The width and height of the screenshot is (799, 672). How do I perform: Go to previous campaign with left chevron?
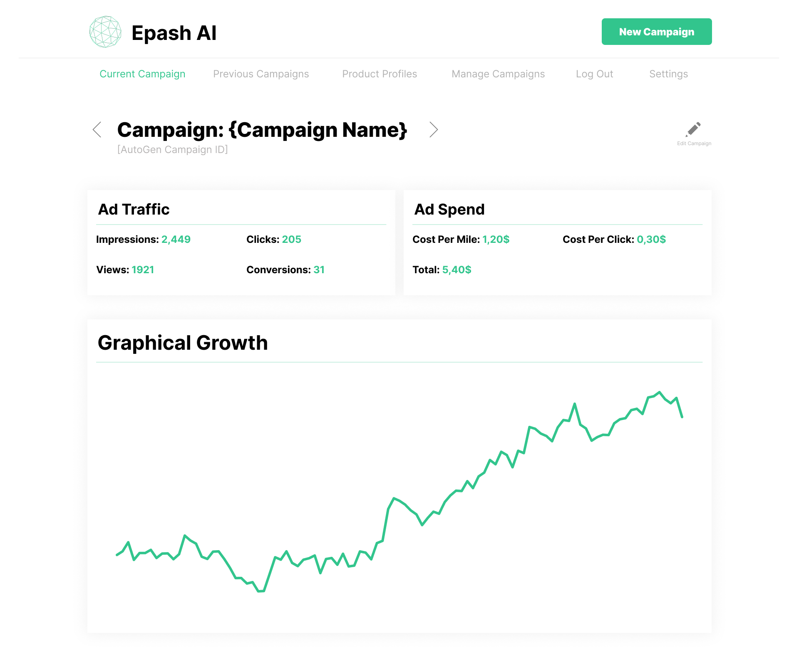[x=97, y=130]
